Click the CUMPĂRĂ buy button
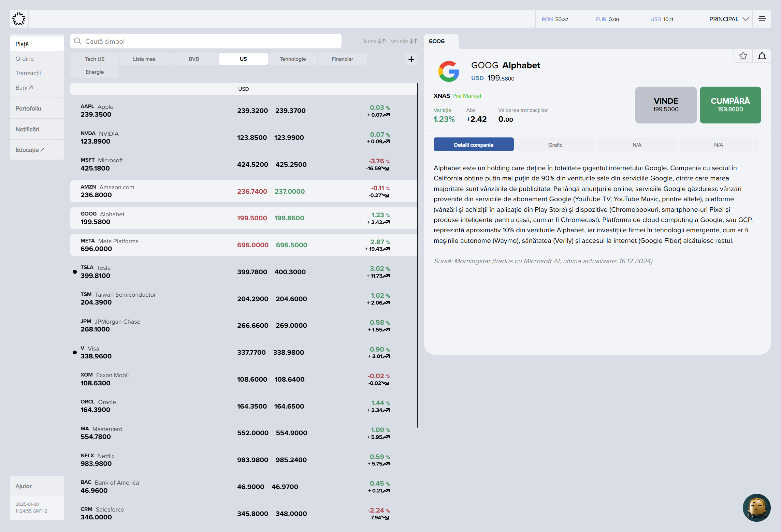Screen dimensions: 781x532 click(x=730, y=105)
